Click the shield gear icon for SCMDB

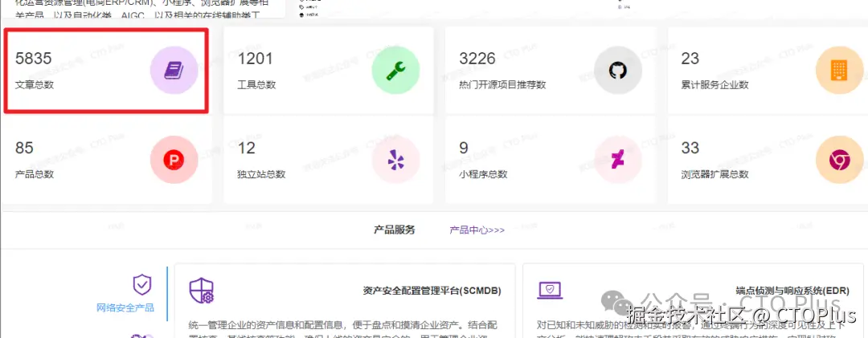tap(202, 291)
